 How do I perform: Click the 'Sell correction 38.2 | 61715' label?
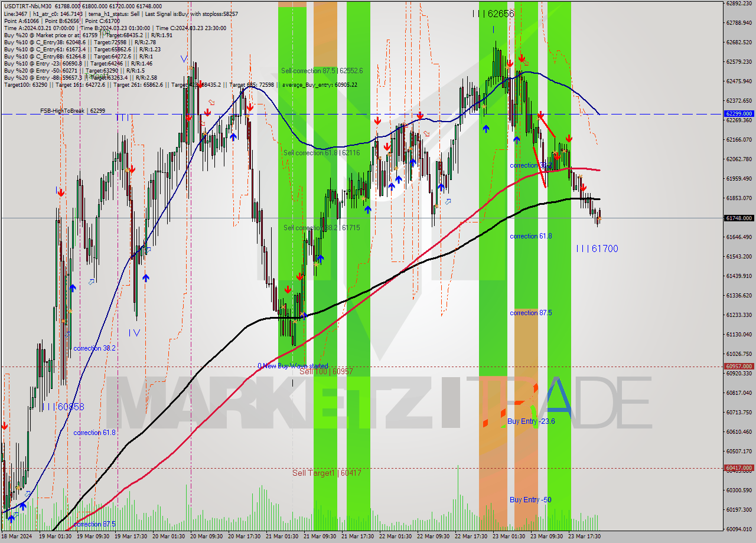[x=321, y=227]
